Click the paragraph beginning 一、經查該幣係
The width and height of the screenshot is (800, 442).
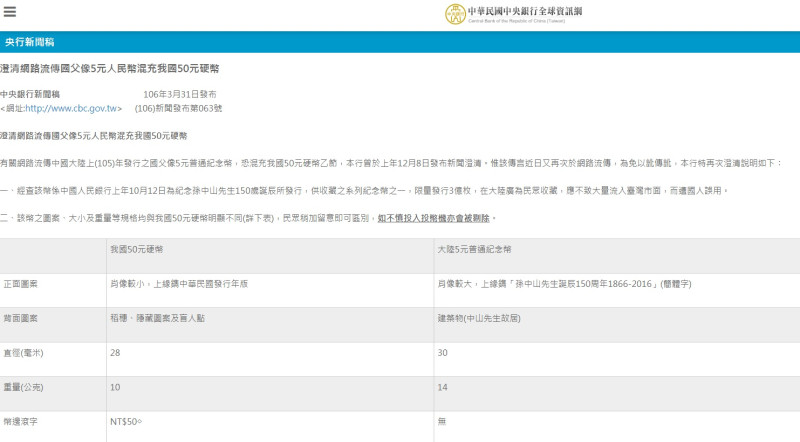pos(364,190)
